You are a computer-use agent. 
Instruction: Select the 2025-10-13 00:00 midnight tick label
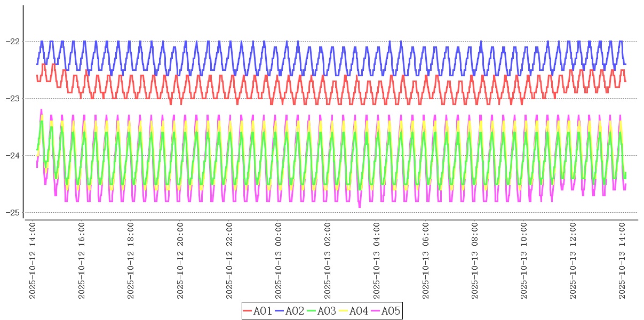coord(279,261)
